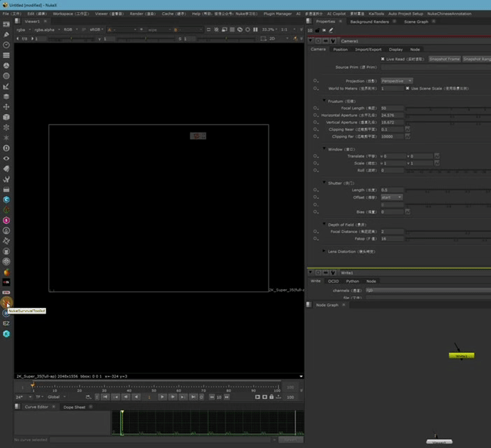491x448 pixels.
Task: Open the Plugin Manager menu
Action: 278,14
